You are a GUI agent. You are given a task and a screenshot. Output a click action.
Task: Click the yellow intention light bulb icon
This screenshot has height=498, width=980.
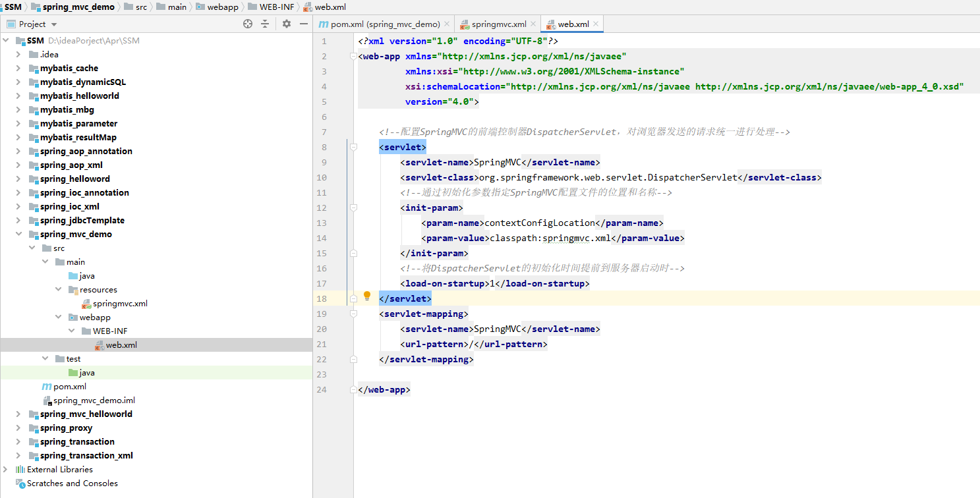[x=368, y=296]
